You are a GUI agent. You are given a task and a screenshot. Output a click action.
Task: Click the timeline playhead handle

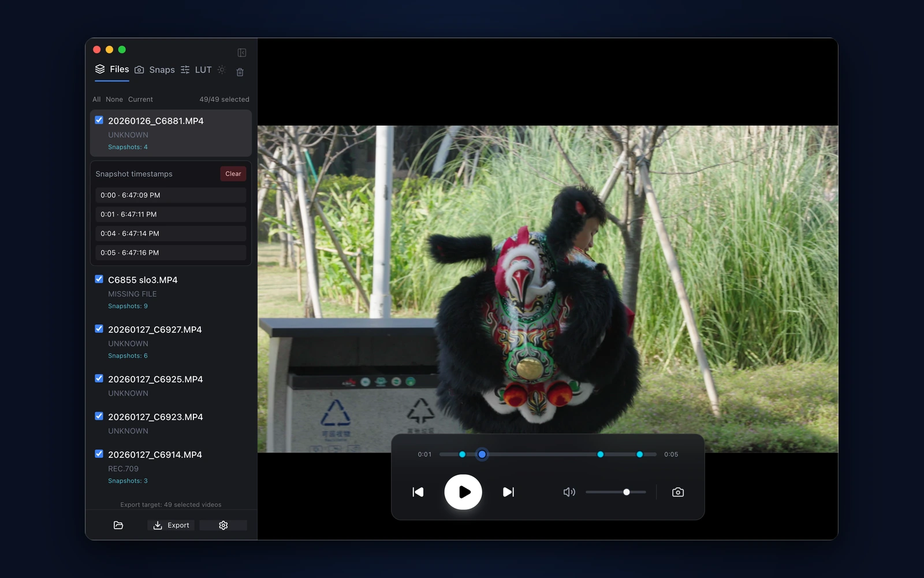pyautogui.click(x=482, y=454)
